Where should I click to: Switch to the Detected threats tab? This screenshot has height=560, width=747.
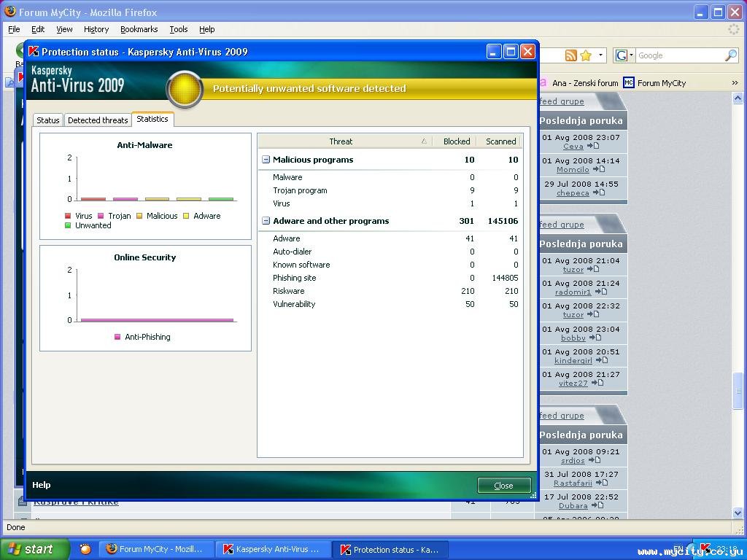pos(98,120)
